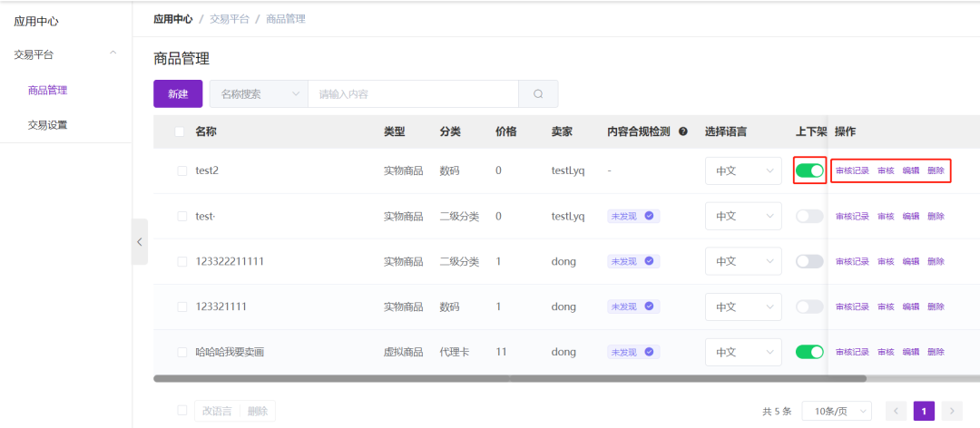Image resolution: width=980 pixels, height=428 pixels.
Task: Click the 请输入内容 search input field
Action: click(413, 94)
